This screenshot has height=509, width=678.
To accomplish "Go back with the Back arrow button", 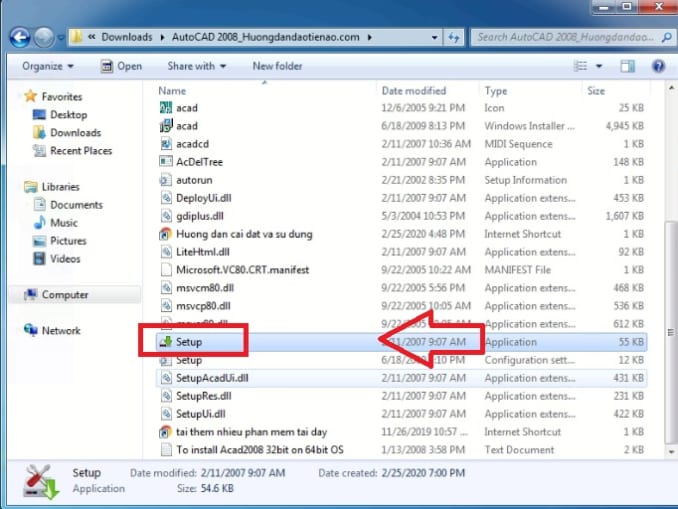I will 20,37.
